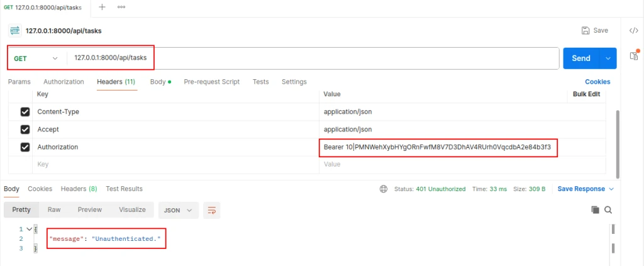
Task: Open the code snippet panel icon
Action: 633,30
